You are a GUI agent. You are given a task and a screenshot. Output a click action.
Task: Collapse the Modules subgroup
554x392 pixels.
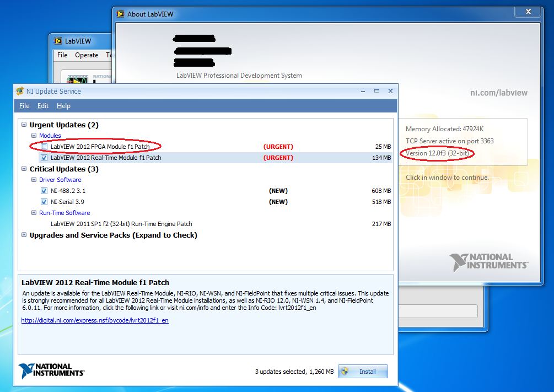click(x=34, y=136)
